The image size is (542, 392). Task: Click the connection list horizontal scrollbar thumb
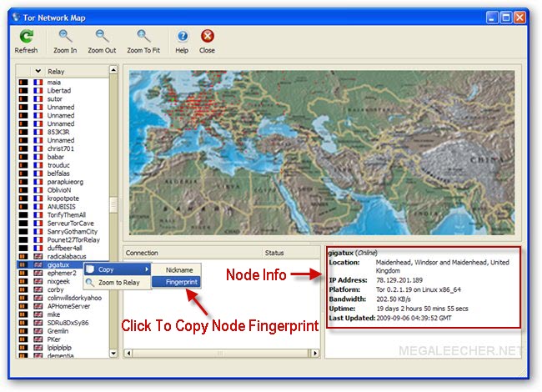[x=220, y=354]
